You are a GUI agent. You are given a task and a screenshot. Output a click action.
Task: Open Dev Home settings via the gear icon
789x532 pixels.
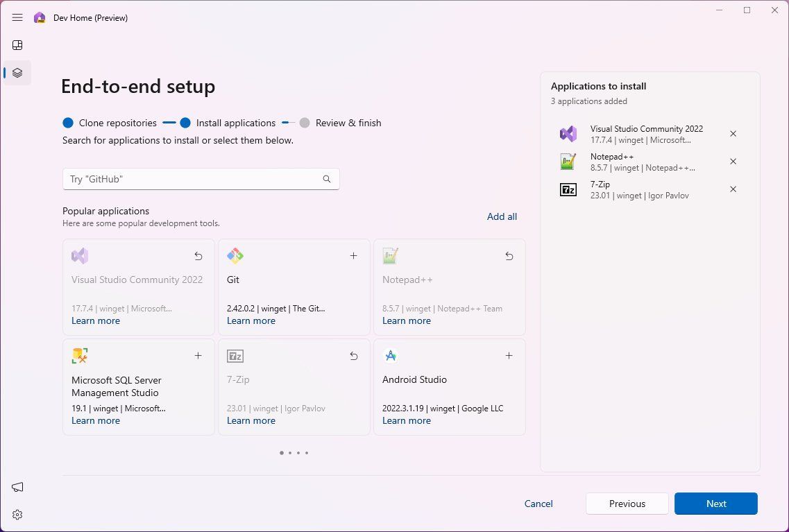click(17, 514)
